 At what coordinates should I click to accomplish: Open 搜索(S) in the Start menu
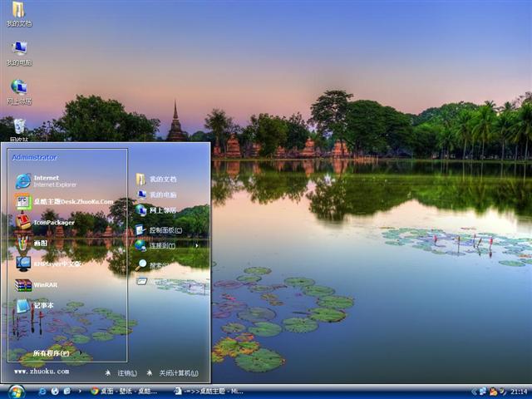[x=160, y=265]
